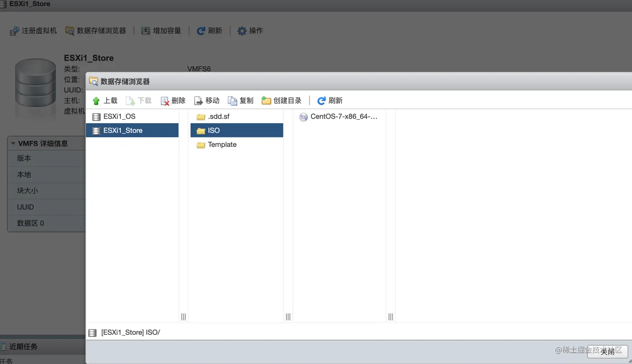Viewport: 632px width, 364px height.
Task: Click the Download (下载) icon
Action: pyautogui.click(x=130, y=101)
